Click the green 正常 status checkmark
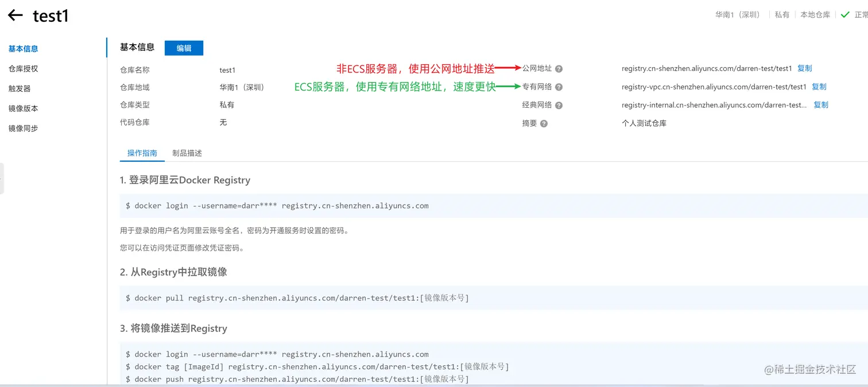The height and width of the screenshot is (387, 868). [845, 15]
